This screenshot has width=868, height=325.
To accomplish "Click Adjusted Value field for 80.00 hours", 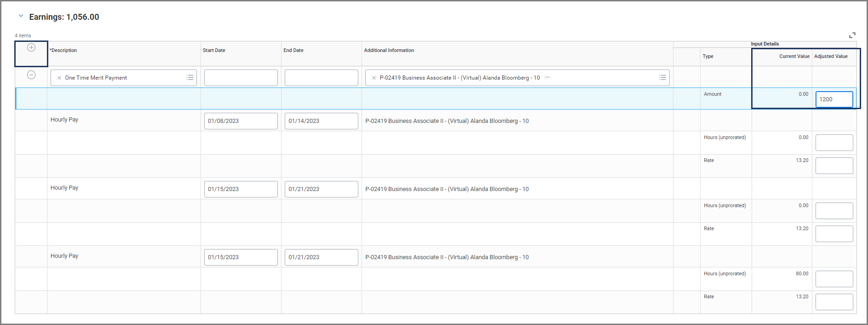I will pyautogui.click(x=834, y=279).
